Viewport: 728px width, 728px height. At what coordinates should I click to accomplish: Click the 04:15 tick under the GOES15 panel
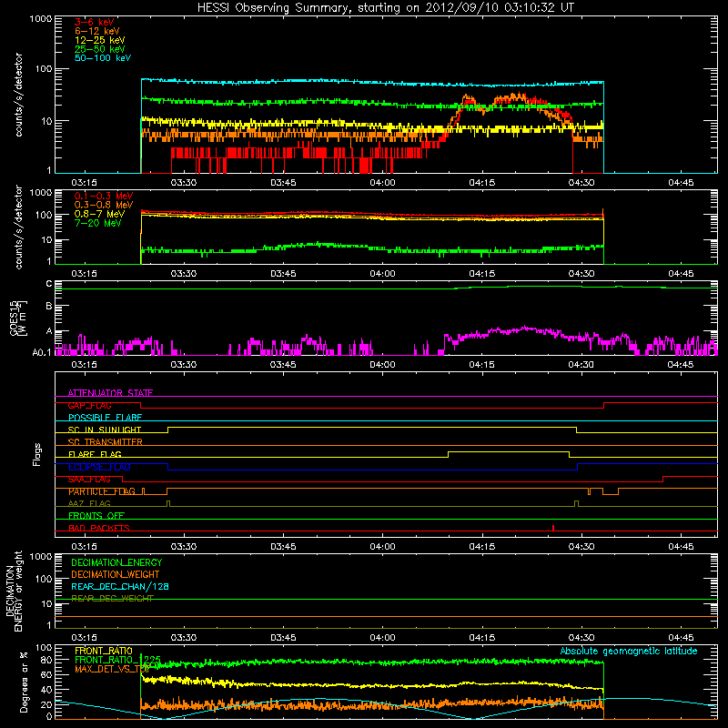[x=482, y=365]
